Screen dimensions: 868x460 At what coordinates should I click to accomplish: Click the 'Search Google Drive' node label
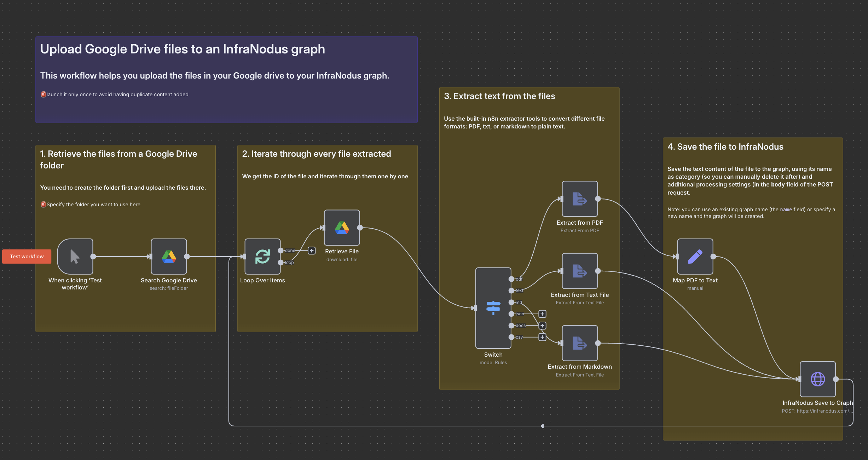[x=169, y=280]
